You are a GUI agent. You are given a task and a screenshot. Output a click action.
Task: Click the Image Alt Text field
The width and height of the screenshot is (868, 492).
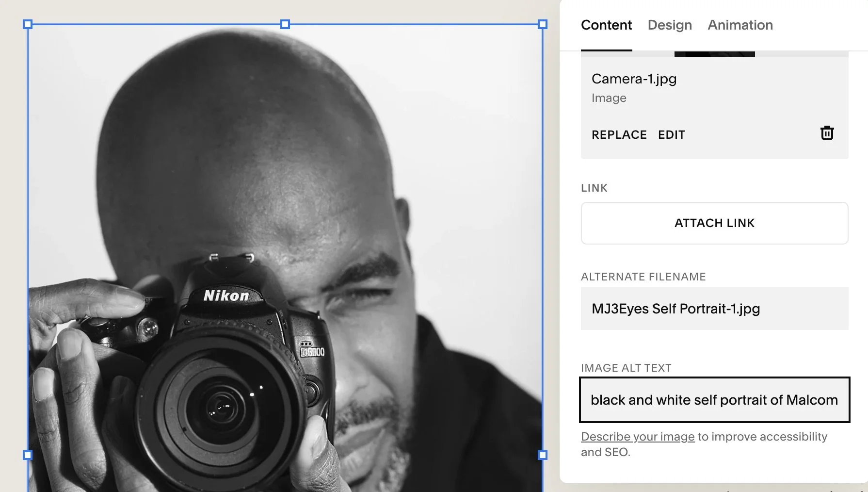[714, 400]
